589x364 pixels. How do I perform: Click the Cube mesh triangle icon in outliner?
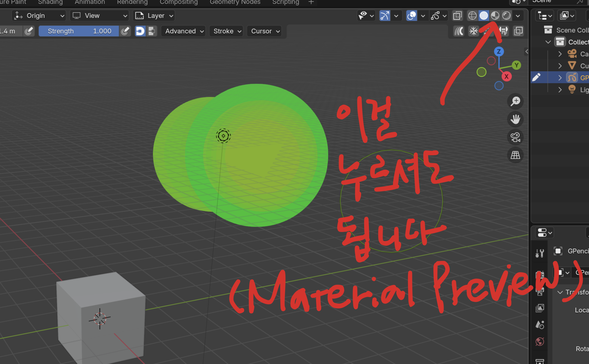point(572,66)
